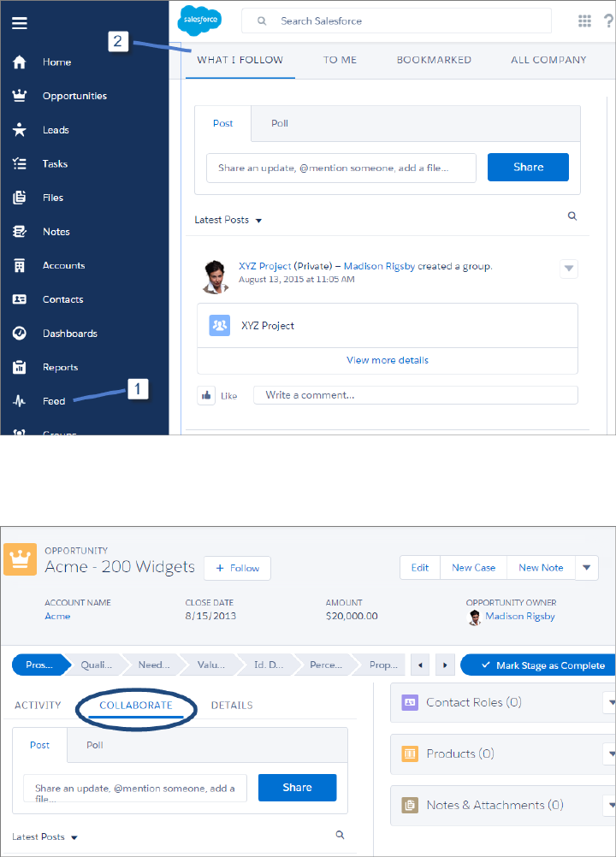Click the Contacts card icon

coord(19,299)
